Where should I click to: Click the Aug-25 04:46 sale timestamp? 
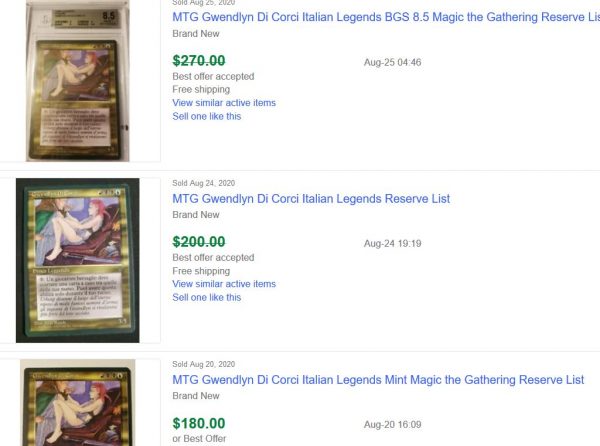(x=393, y=62)
